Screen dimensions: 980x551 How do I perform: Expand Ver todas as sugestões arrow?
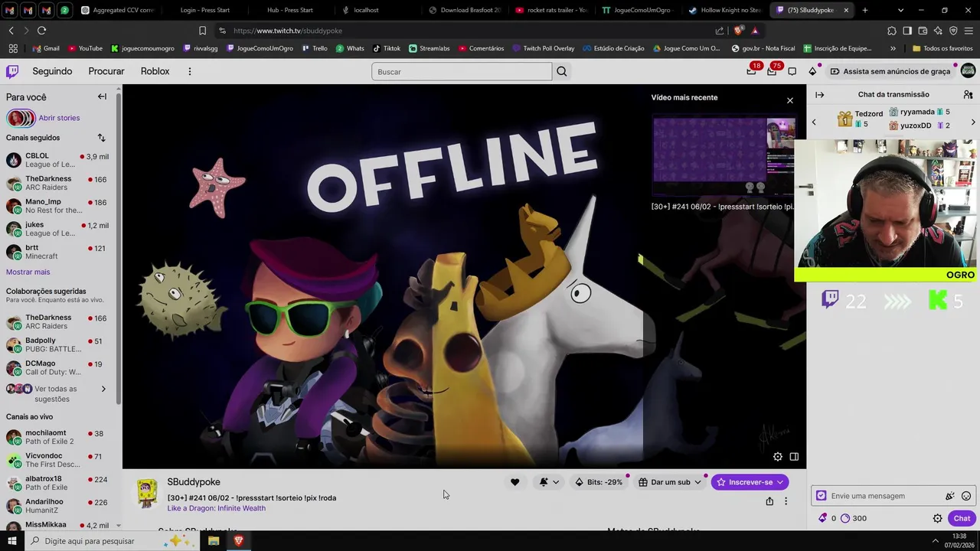[103, 389]
